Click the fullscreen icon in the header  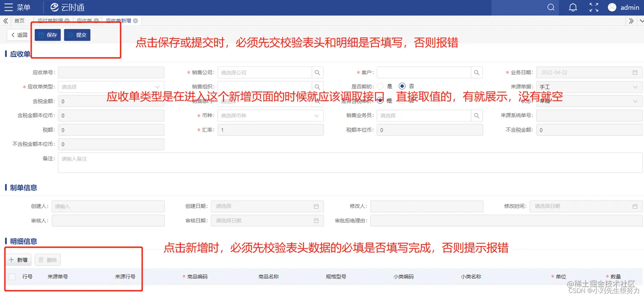click(594, 7)
